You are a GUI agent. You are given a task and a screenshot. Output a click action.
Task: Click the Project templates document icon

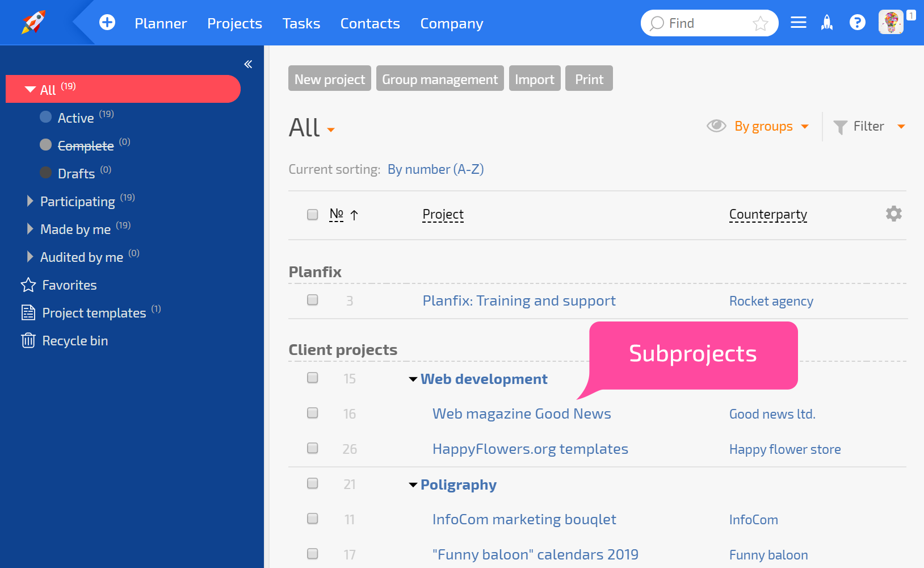(x=28, y=312)
